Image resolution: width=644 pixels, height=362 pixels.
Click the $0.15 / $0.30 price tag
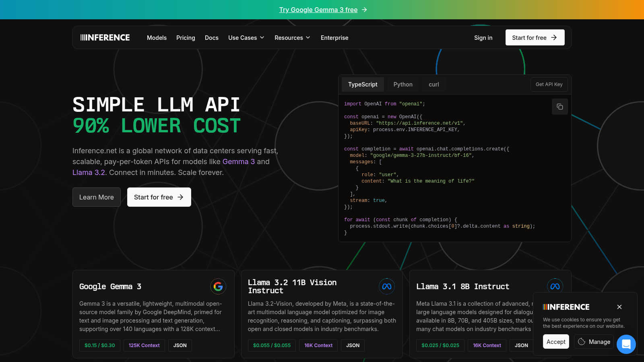(100, 346)
